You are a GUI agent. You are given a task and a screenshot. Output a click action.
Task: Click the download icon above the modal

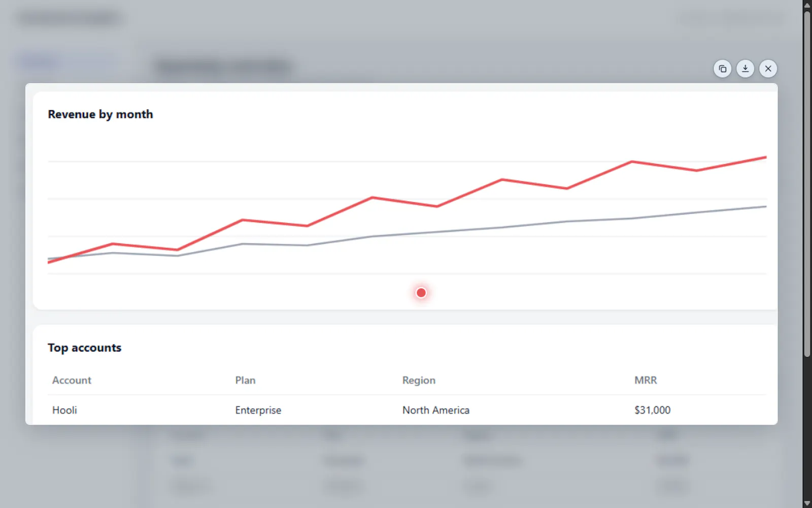[745, 69]
